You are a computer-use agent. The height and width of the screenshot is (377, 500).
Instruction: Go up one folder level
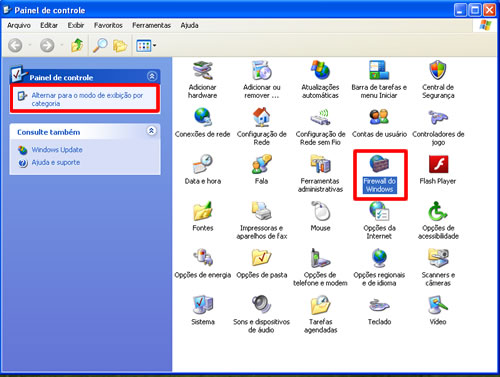(x=77, y=45)
